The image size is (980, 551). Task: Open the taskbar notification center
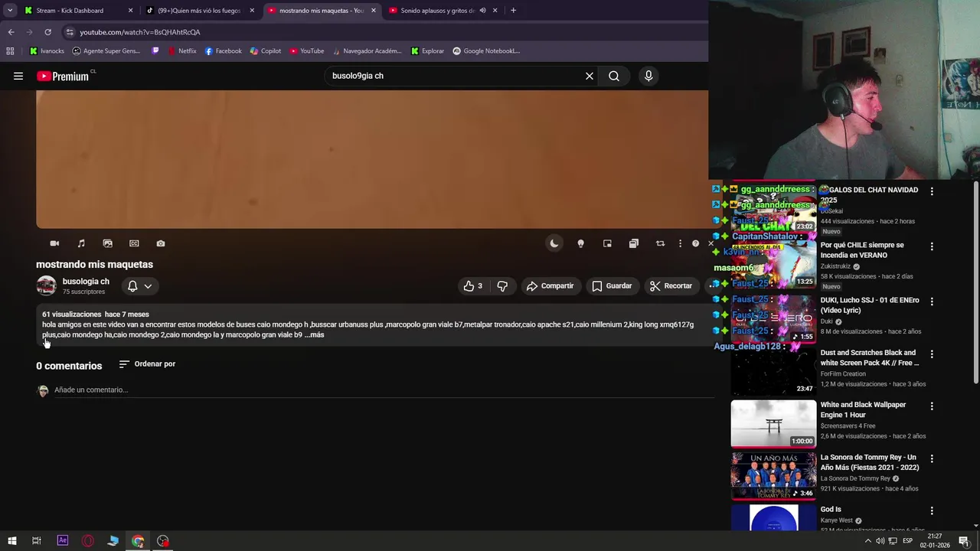(x=964, y=541)
